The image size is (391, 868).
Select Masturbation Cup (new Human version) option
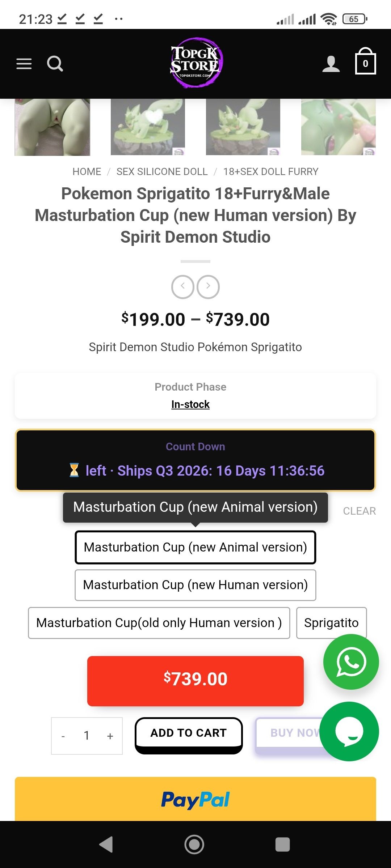tap(195, 585)
